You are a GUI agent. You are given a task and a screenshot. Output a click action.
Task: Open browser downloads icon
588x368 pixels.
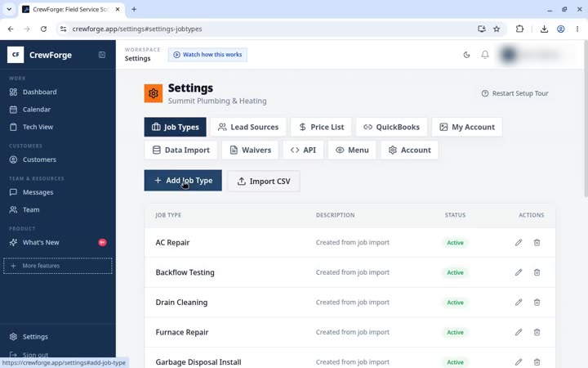544,29
